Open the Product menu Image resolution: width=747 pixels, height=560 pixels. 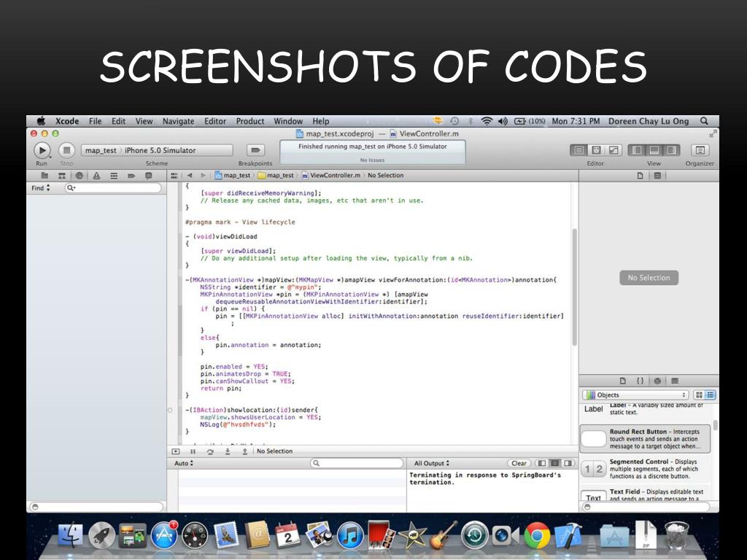(x=250, y=122)
